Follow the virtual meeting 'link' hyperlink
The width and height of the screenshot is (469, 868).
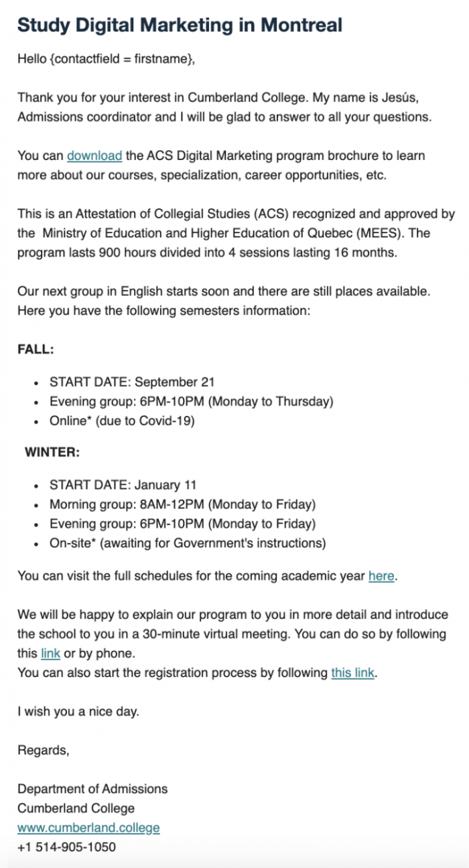[x=50, y=654]
